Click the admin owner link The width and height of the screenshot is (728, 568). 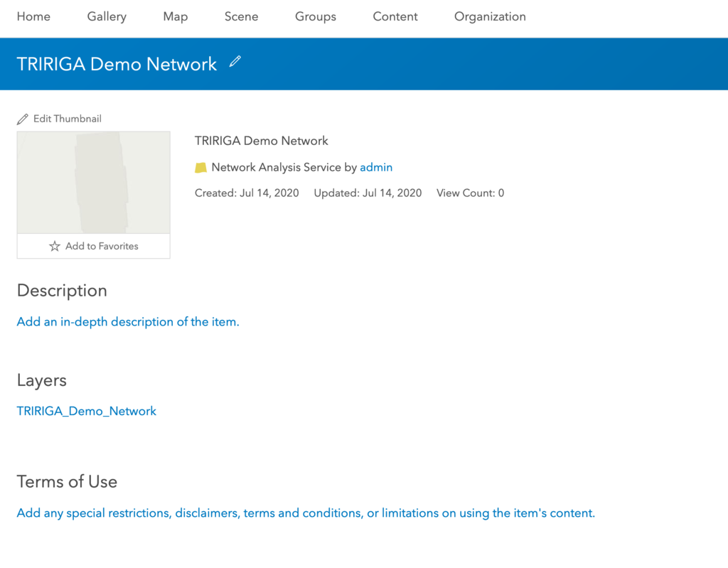coord(376,167)
